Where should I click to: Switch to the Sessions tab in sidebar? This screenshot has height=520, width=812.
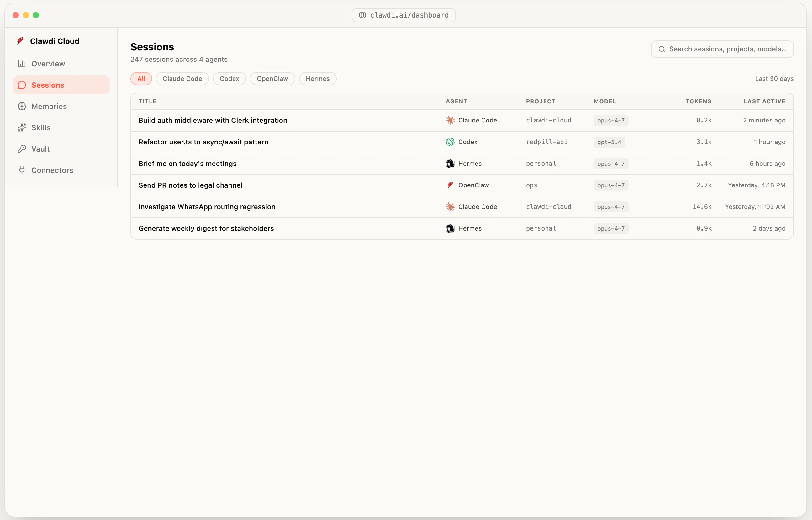point(47,85)
